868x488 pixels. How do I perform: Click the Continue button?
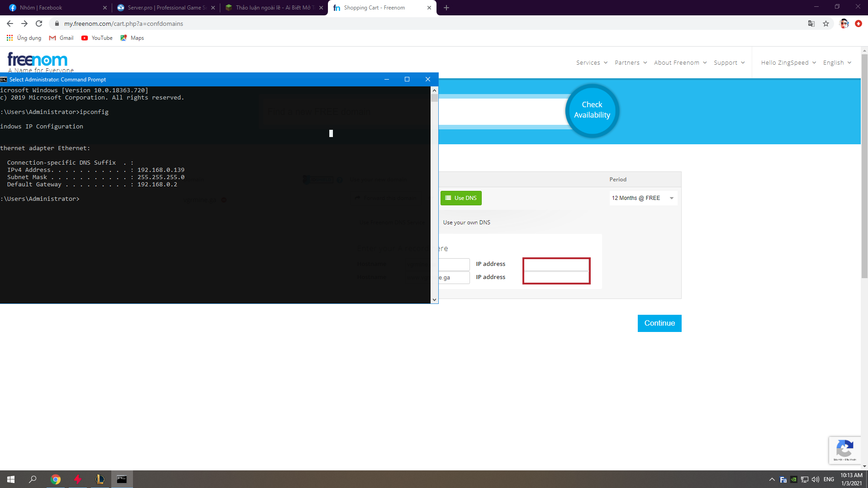pos(659,323)
